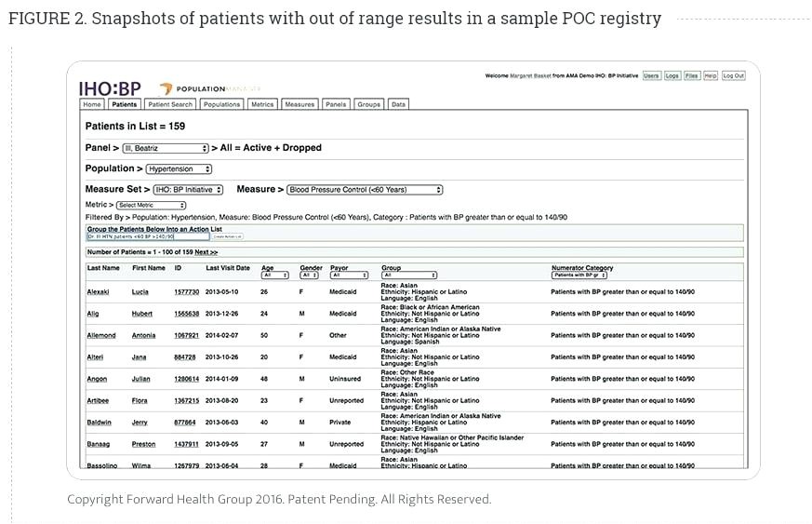Viewport: 812px width, 524px height.
Task: Filter by Gender column dropdown
Action: click(310, 275)
